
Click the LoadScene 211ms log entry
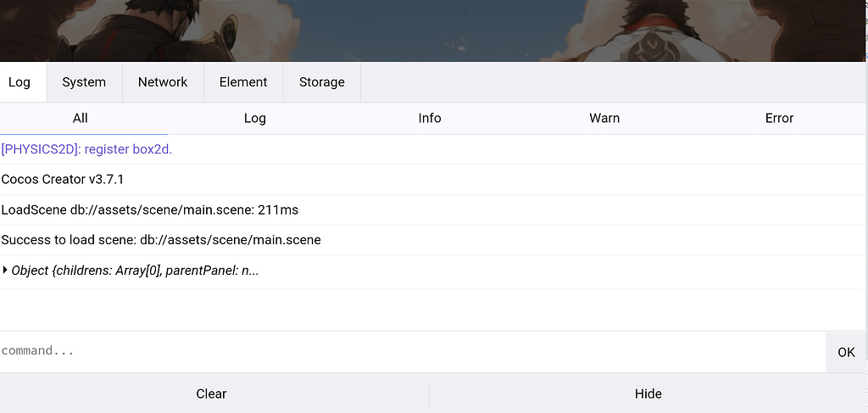[x=150, y=209]
